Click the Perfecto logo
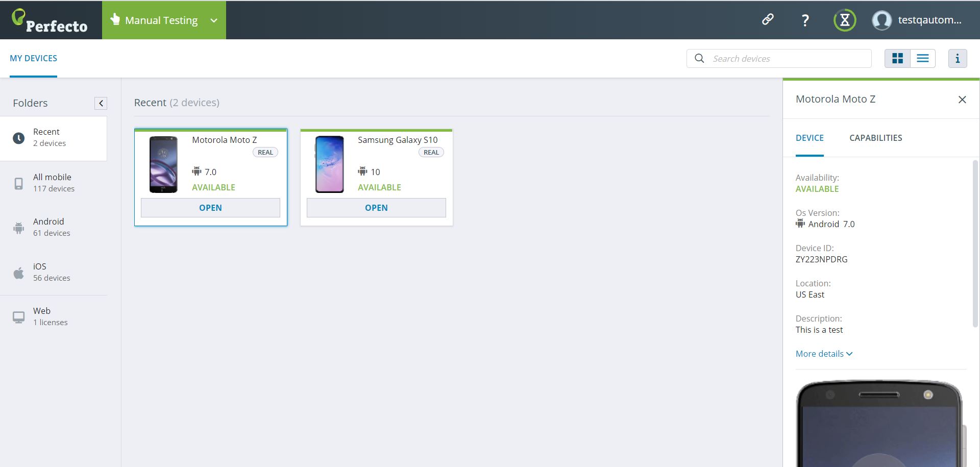This screenshot has width=980, height=467. [x=50, y=21]
